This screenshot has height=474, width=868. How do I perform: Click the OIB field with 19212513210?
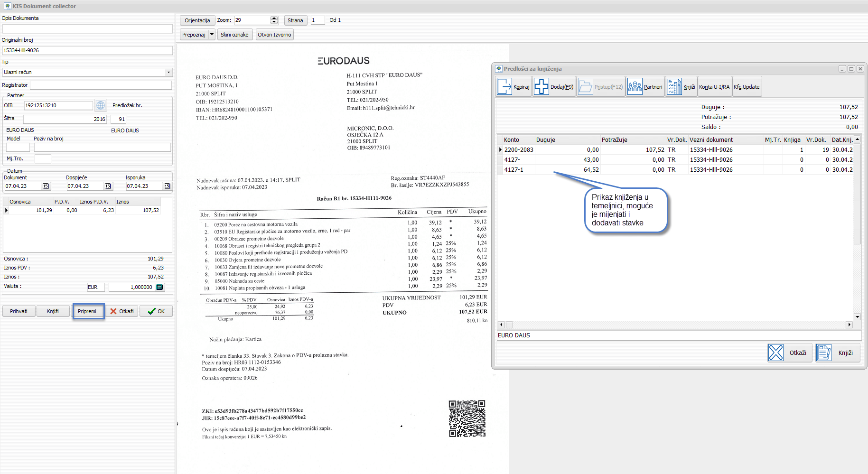coord(58,105)
